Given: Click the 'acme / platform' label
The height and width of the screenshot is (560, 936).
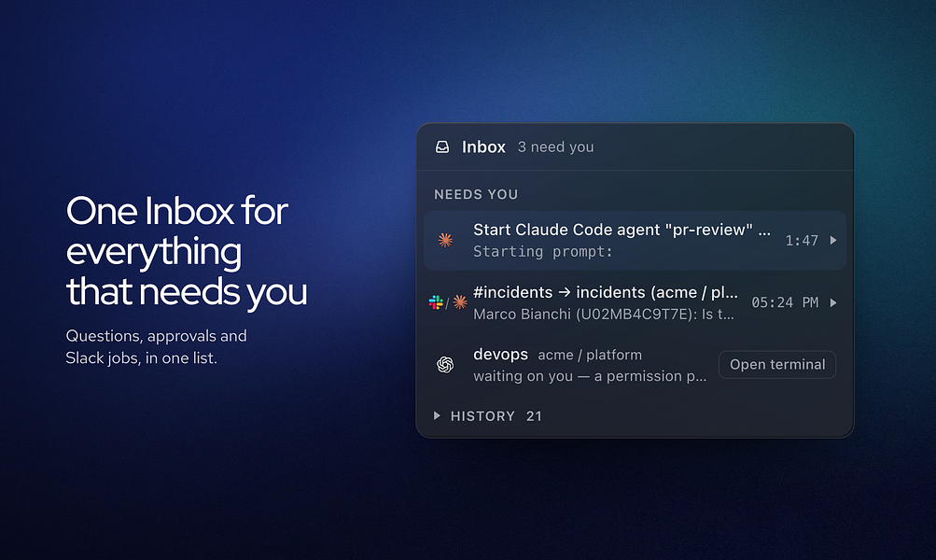Looking at the screenshot, I should point(590,356).
